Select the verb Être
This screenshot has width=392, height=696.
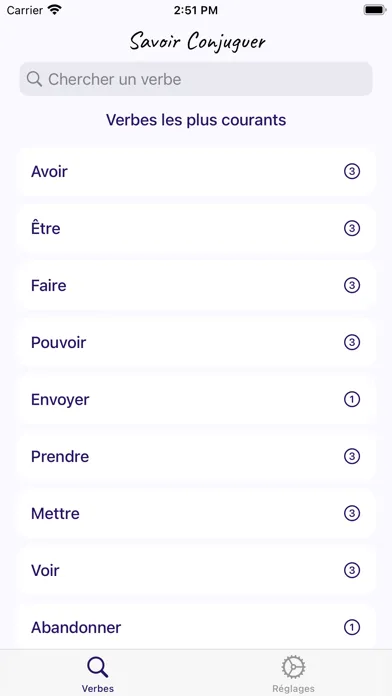tap(196, 229)
